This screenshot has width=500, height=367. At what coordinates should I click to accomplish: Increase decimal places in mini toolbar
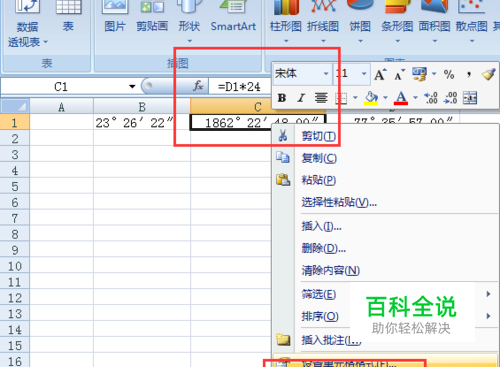pos(431,98)
